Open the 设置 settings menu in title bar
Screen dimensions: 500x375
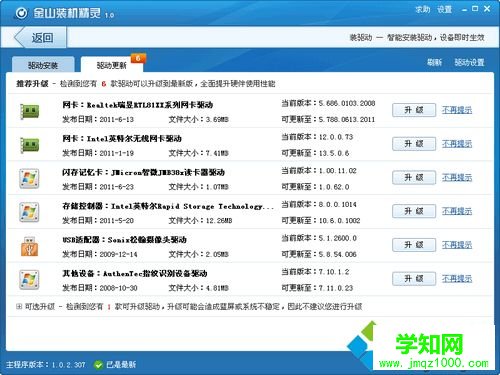click(x=445, y=10)
